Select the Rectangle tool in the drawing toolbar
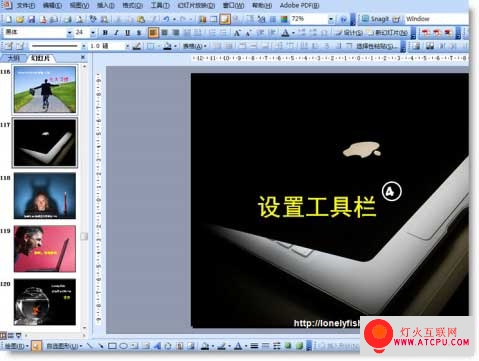Image resolution: width=479 pixels, height=361 pixels. tap(112, 346)
